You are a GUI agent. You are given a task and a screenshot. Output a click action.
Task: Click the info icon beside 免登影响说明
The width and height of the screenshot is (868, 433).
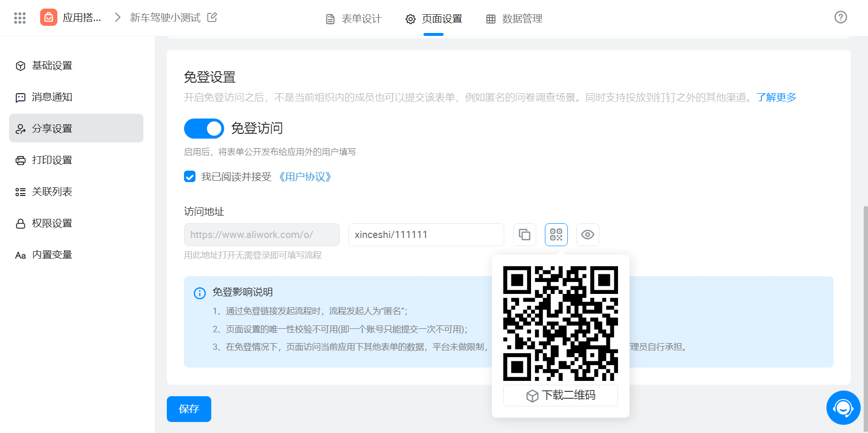pos(199,293)
